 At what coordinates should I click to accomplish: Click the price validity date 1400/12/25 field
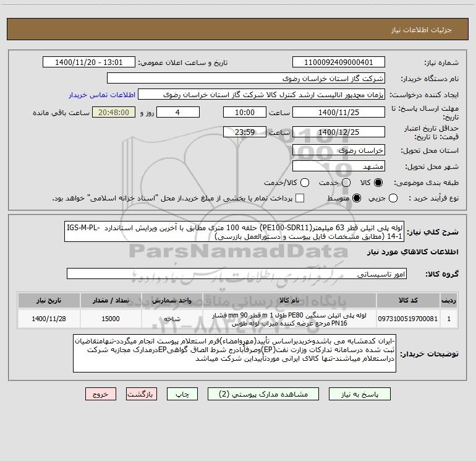(339, 132)
